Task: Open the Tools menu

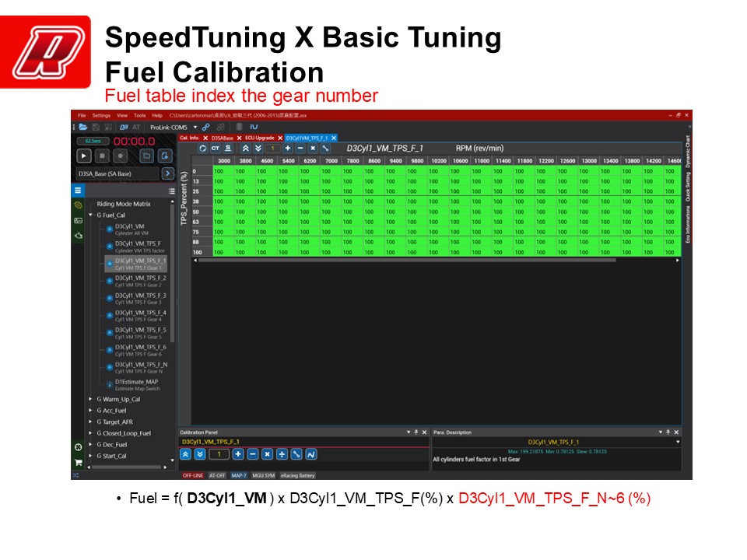Action: click(139, 115)
